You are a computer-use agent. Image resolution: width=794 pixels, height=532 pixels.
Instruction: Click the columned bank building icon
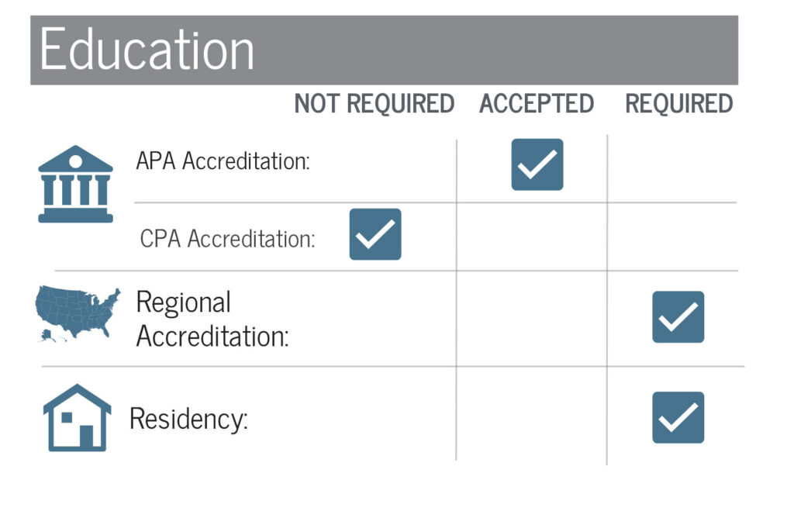75,184
